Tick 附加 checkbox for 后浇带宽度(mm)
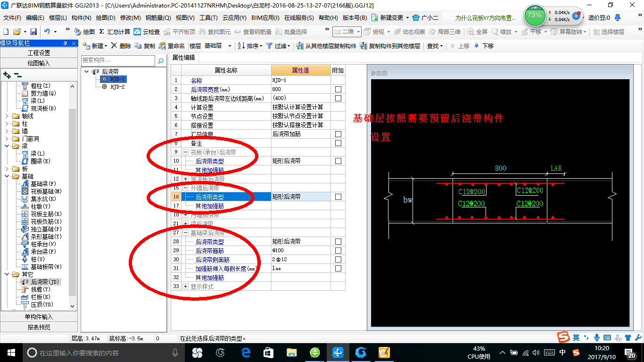 coord(338,90)
